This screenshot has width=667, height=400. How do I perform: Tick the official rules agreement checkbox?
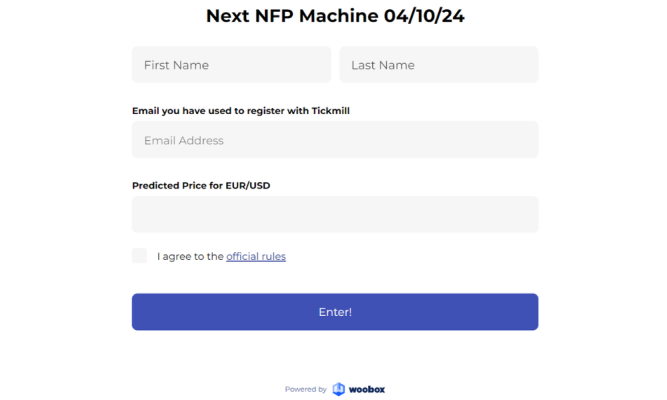pyautogui.click(x=139, y=256)
